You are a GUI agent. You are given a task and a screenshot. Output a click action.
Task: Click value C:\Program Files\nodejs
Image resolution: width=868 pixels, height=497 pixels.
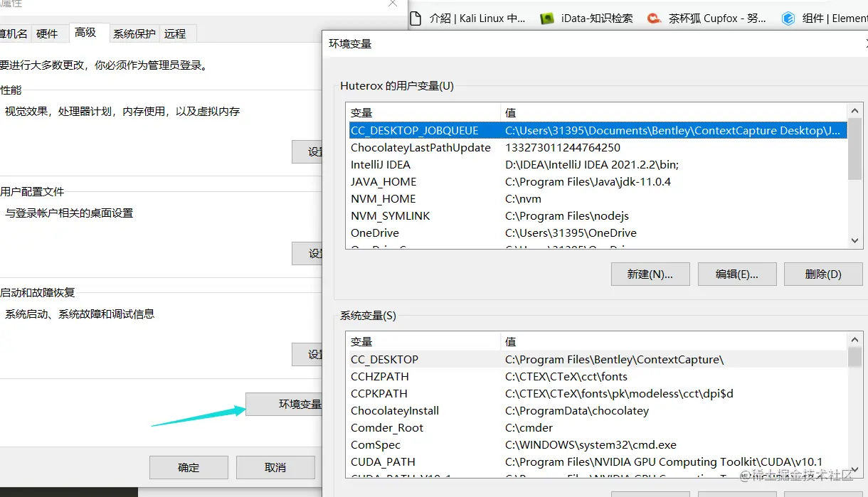pos(567,215)
